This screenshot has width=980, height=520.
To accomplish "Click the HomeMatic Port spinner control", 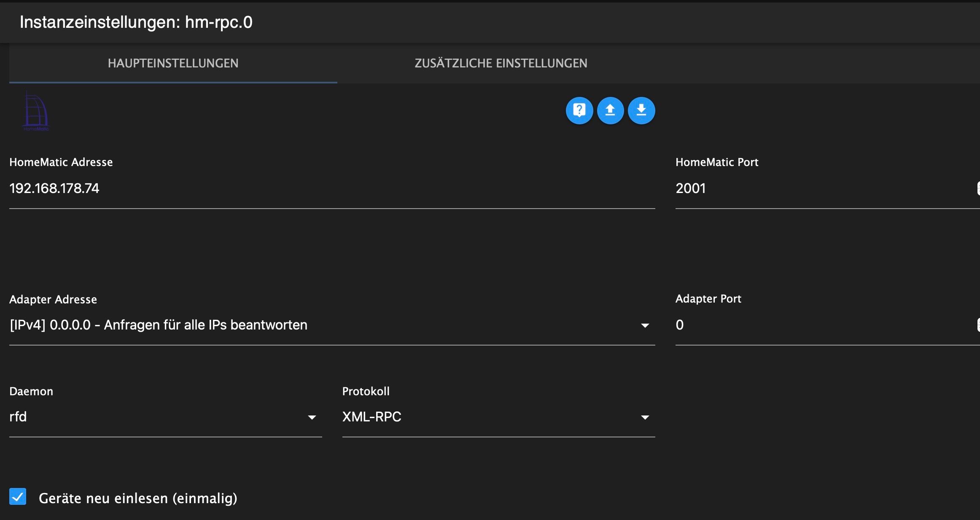I will [x=978, y=188].
